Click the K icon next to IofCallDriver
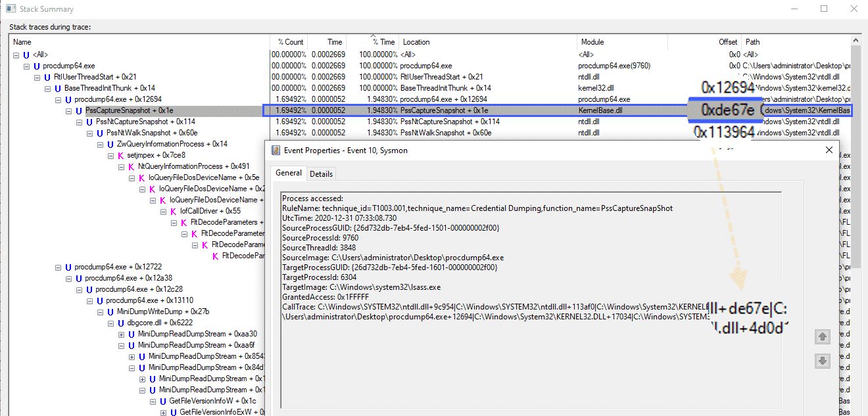The image size is (868, 416). 172,210
